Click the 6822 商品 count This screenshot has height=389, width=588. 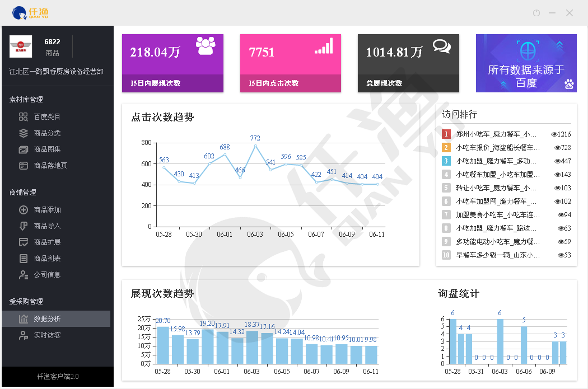point(52,47)
